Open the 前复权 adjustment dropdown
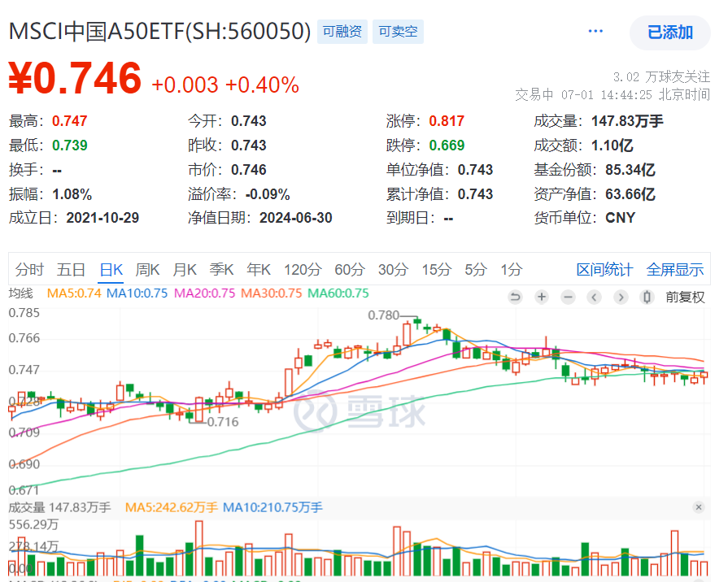 (x=685, y=297)
